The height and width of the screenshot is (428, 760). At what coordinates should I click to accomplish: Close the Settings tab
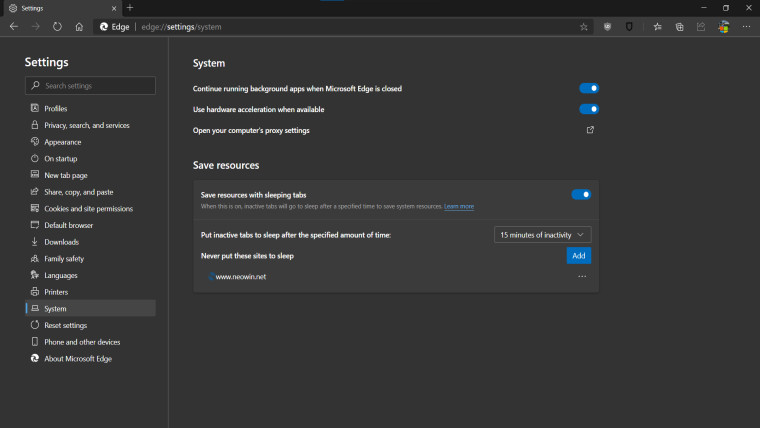pos(114,8)
